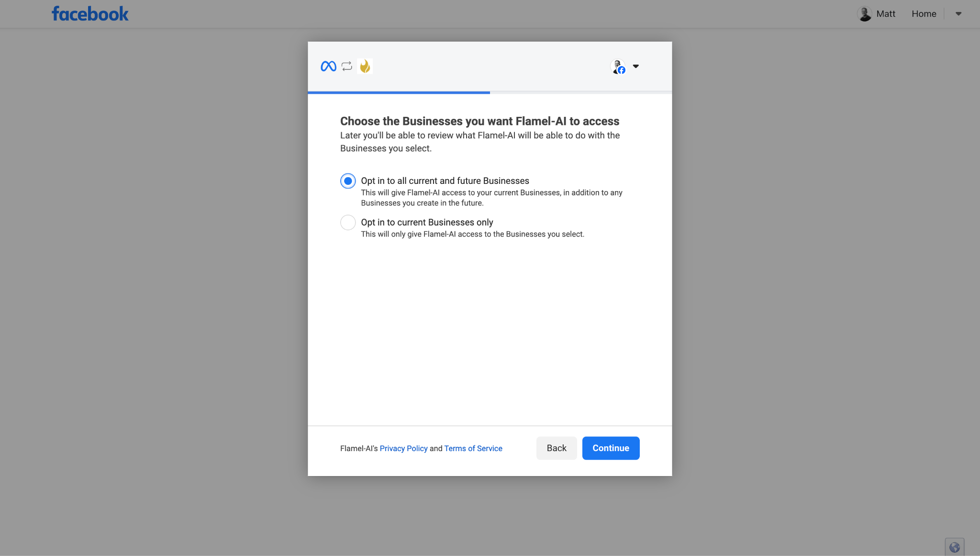Screen dimensions: 980x556
Task: Open Matt's profile name link
Action: (x=886, y=14)
